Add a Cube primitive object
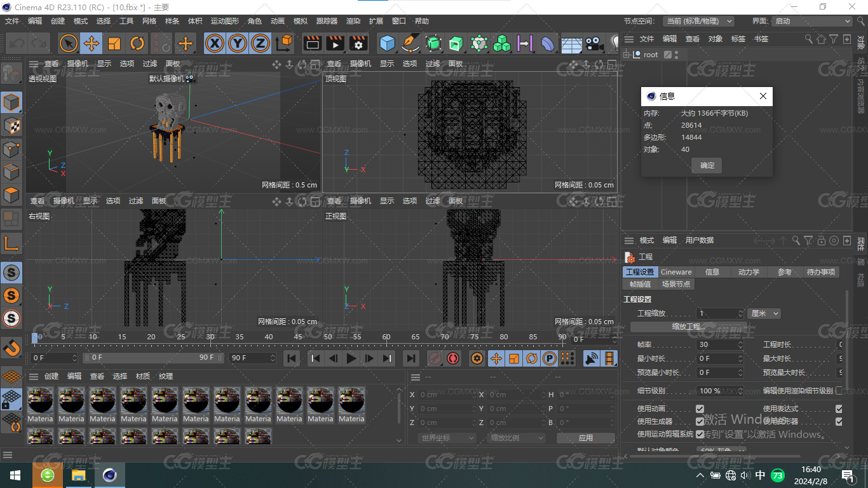The height and width of the screenshot is (488, 868). (x=387, y=43)
